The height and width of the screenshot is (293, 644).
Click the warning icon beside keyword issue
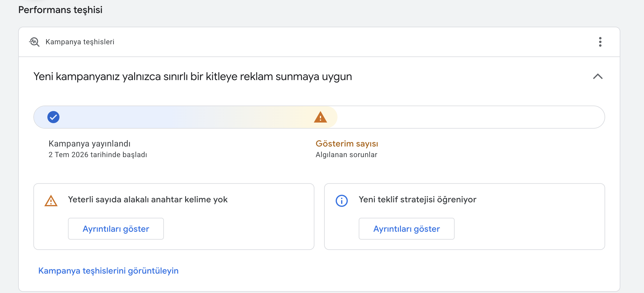tap(51, 200)
